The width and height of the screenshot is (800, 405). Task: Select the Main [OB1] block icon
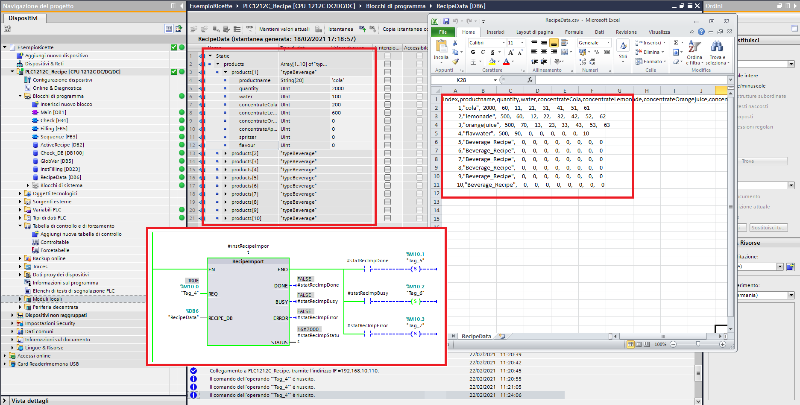(x=32, y=111)
